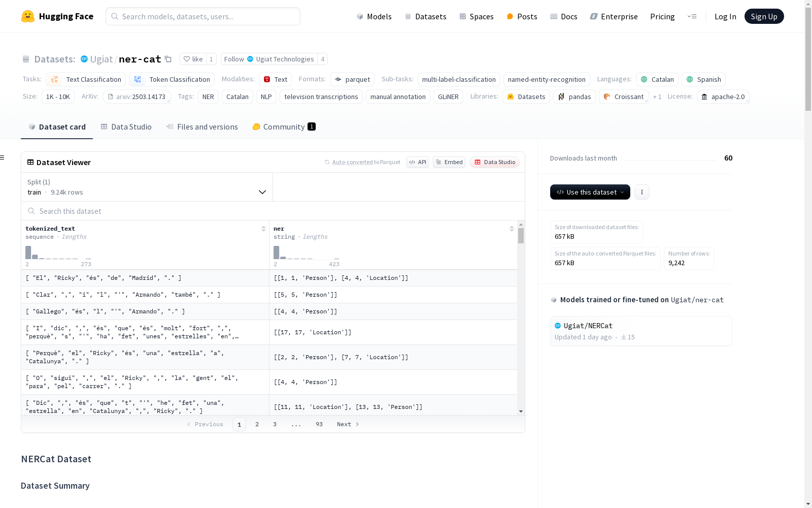Click the apache-2.0 license tag
This screenshot has height=508, width=812.
pyautogui.click(x=723, y=97)
